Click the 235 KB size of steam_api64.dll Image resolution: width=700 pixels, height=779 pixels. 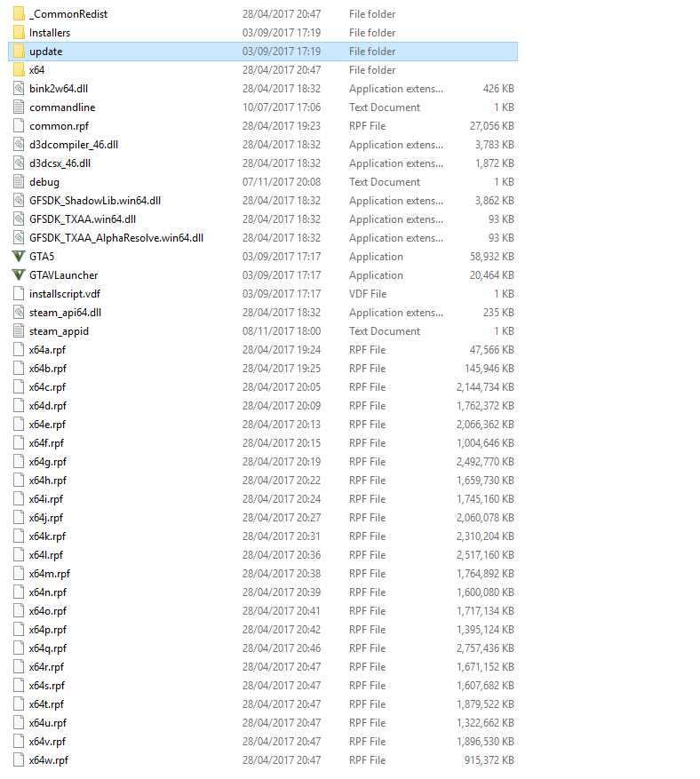pos(498,313)
